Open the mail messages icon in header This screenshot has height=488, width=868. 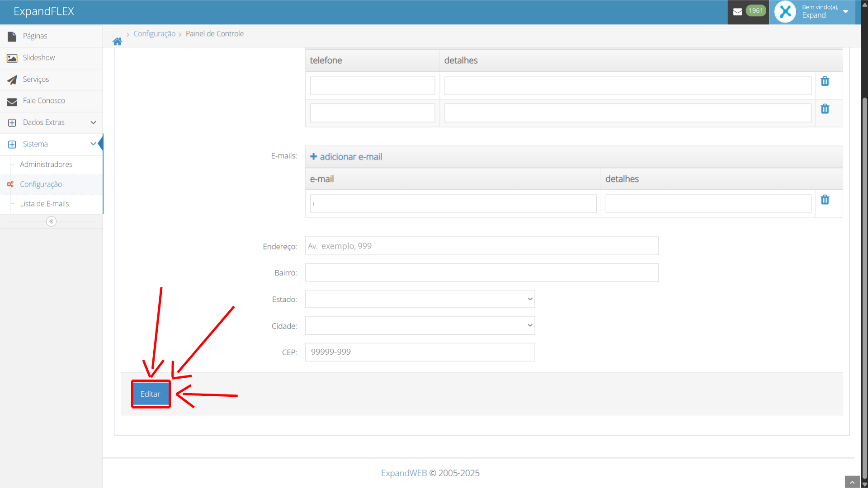click(737, 12)
